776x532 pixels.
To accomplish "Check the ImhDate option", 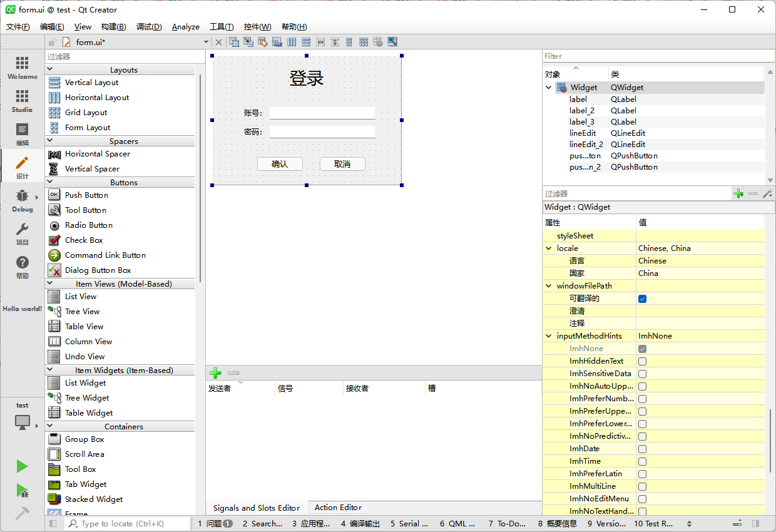I will [642, 449].
